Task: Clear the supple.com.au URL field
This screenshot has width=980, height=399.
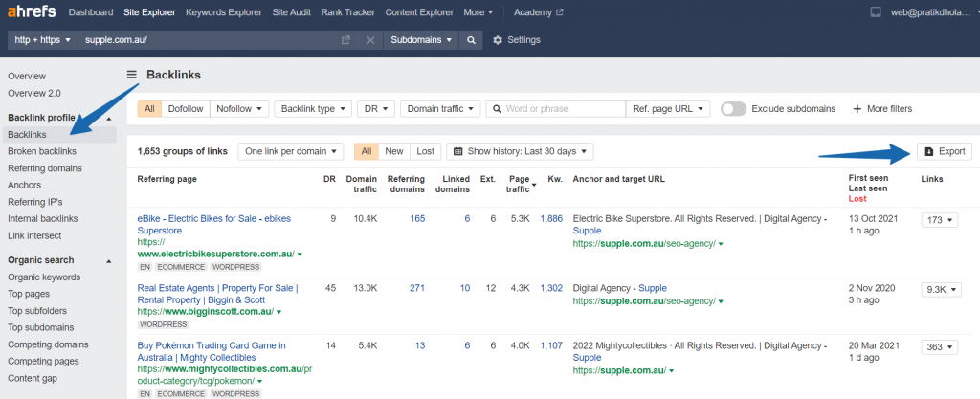Action: pyautogui.click(x=370, y=40)
